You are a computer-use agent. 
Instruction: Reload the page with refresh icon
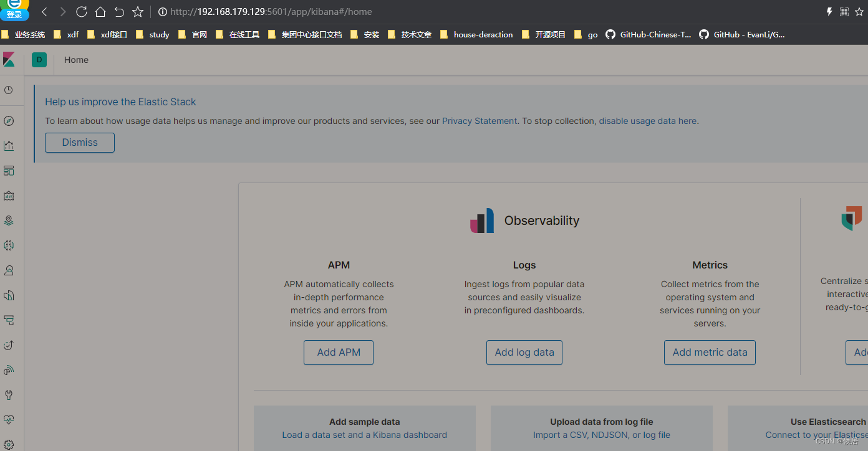click(x=82, y=12)
